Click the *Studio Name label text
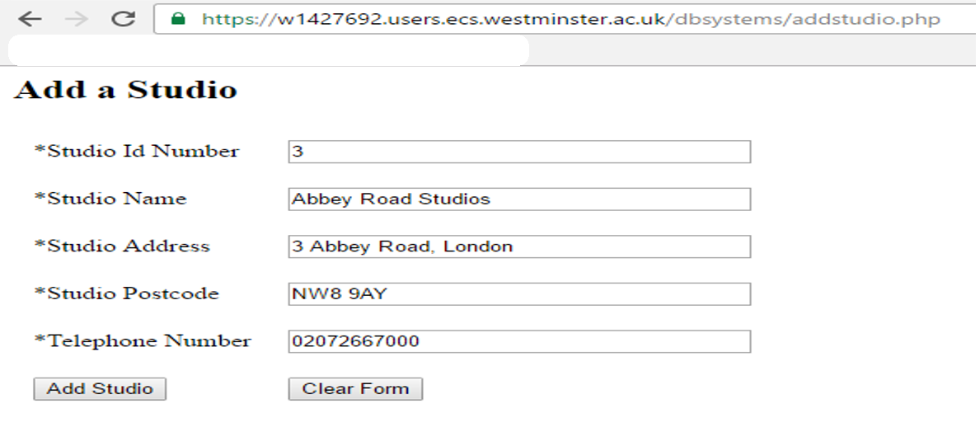This screenshot has width=980, height=427. point(110,199)
